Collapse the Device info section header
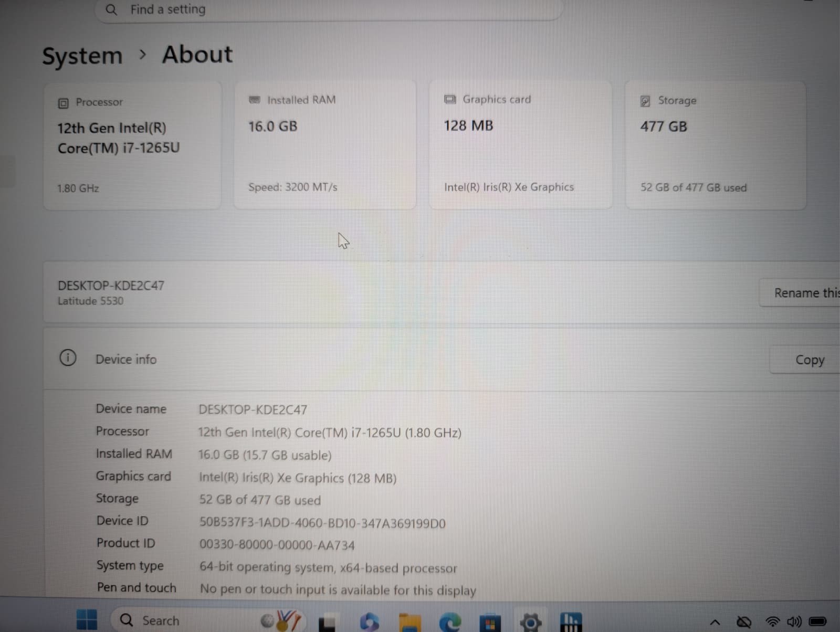The height and width of the screenshot is (632, 840). (x=442, y=360)
